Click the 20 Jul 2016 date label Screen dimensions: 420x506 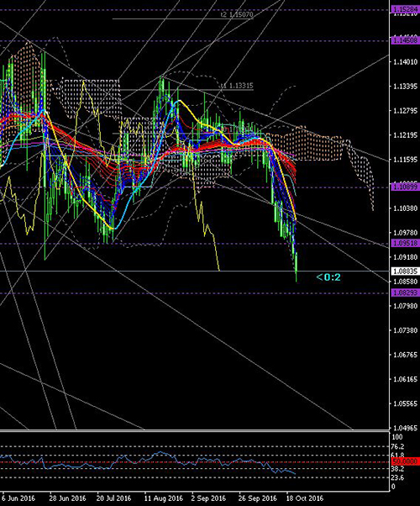click(114, 498)
